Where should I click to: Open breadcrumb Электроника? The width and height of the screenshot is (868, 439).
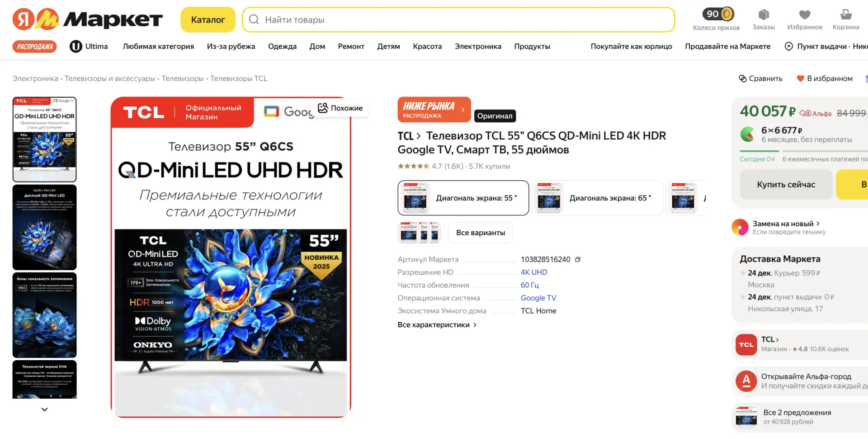(35, 78)
